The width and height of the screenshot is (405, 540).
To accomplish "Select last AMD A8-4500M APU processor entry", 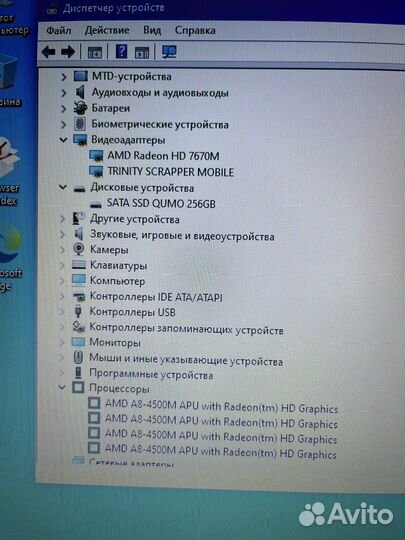I will click(x=220, y=451).
